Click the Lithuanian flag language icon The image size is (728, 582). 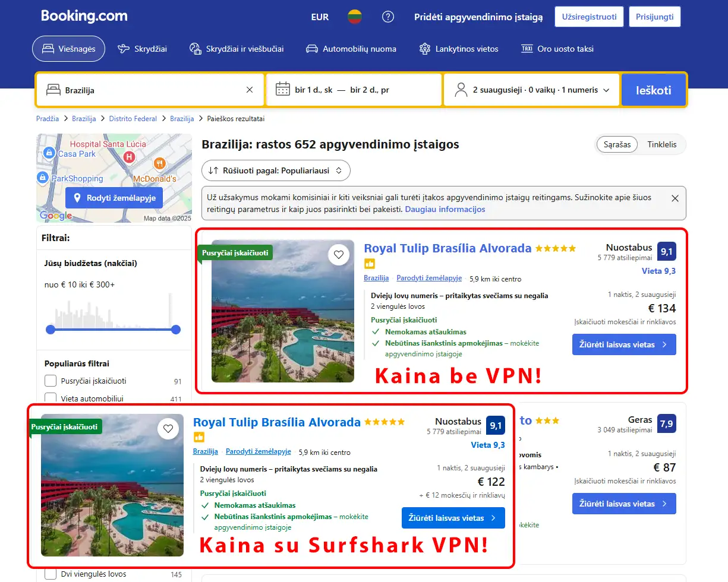(355, 17)
